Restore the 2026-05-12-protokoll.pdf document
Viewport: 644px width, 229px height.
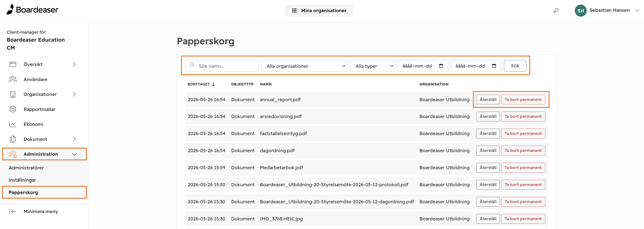pyautogui.click(x=488, y=185)
